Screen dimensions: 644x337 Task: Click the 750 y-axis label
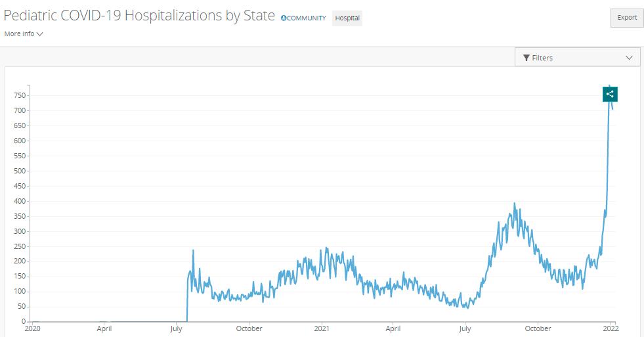click(20, 95)
